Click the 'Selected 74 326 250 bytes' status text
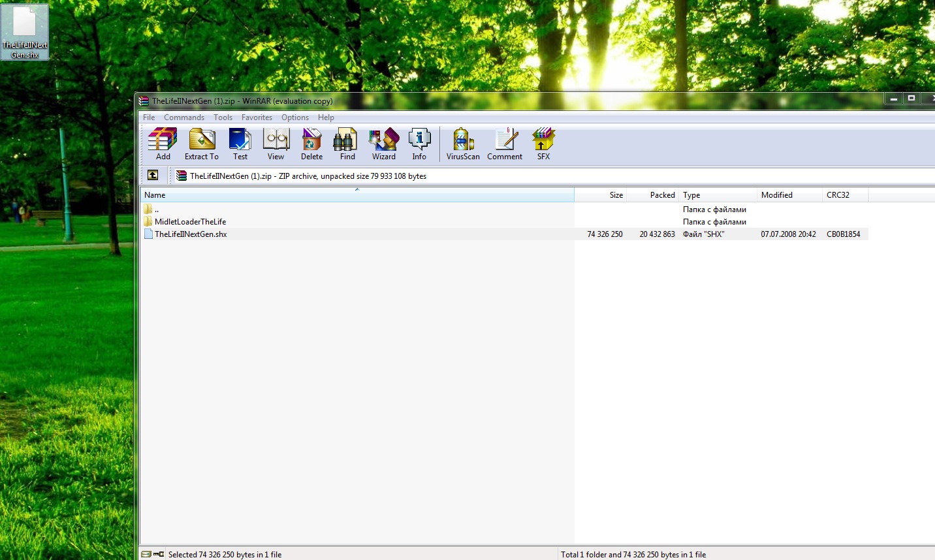The height and width of the screenshot is (560, 935). click(225, 555)
